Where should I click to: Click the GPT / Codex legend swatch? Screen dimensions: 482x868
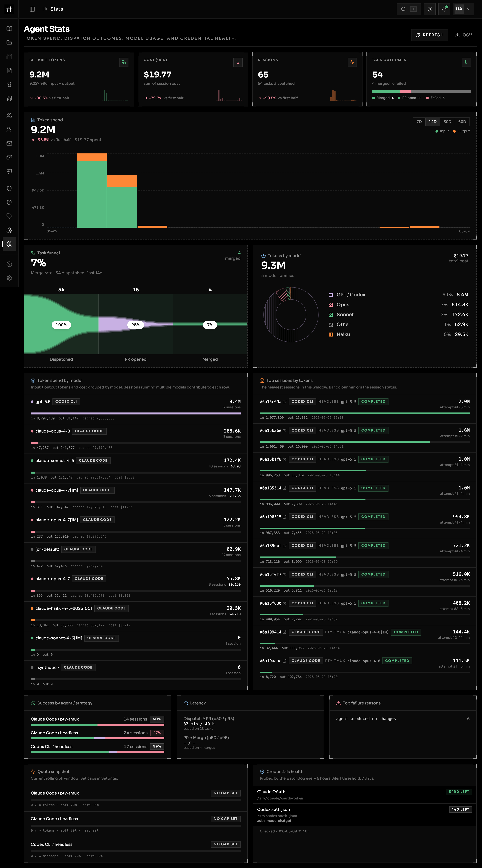point(331,295)
